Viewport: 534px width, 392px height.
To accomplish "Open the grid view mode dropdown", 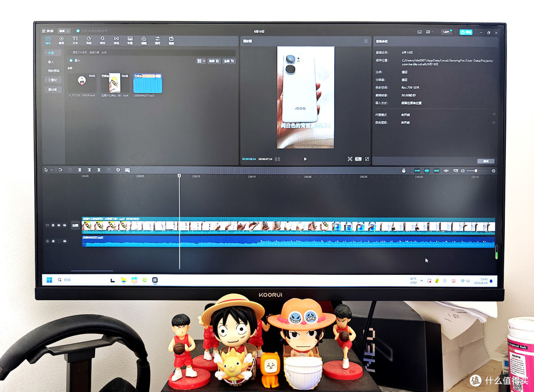I will click(201, 61).
